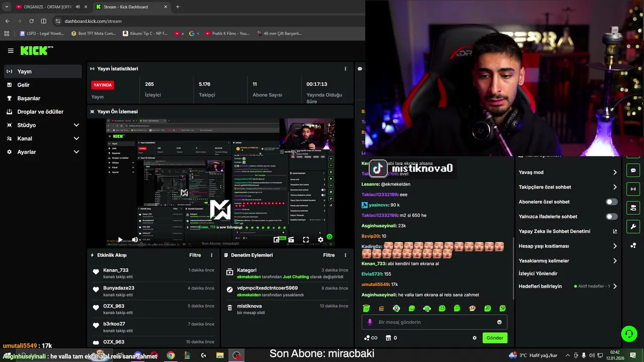Switch to Stream - Kick Dashboard tab
Screen dimensions: 644x362
click(x=132, y=7)
